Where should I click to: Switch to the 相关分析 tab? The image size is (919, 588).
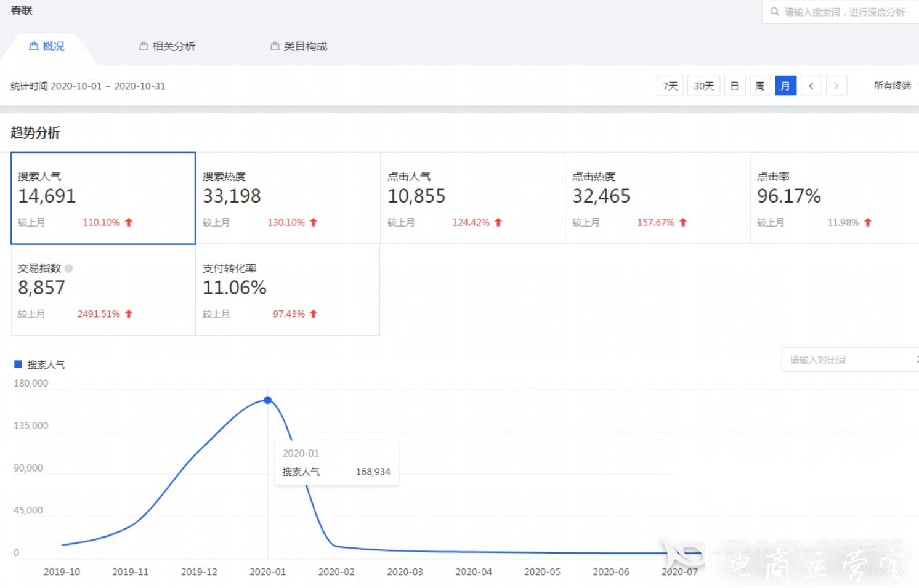[x=168, y=46]
